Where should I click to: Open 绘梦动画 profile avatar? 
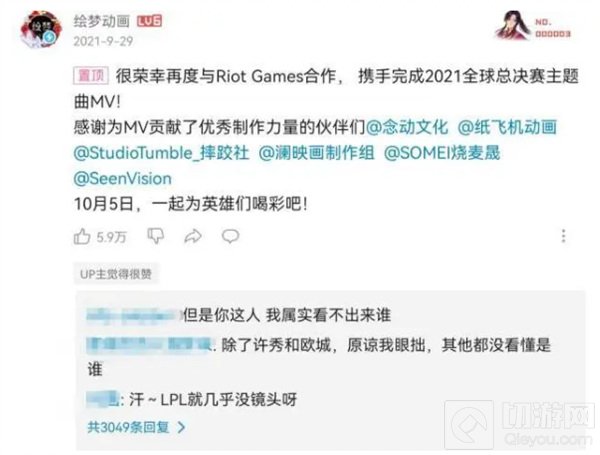click(x=41, y=29)
